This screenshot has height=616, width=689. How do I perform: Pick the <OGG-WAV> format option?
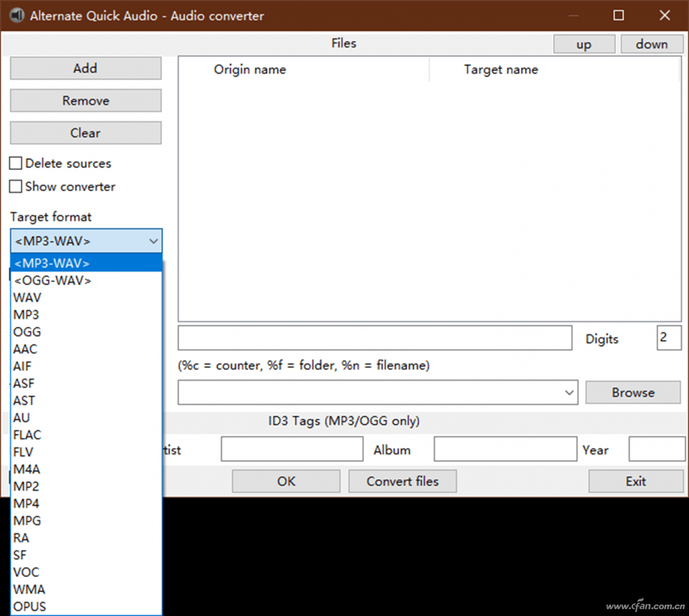[53, 281]
